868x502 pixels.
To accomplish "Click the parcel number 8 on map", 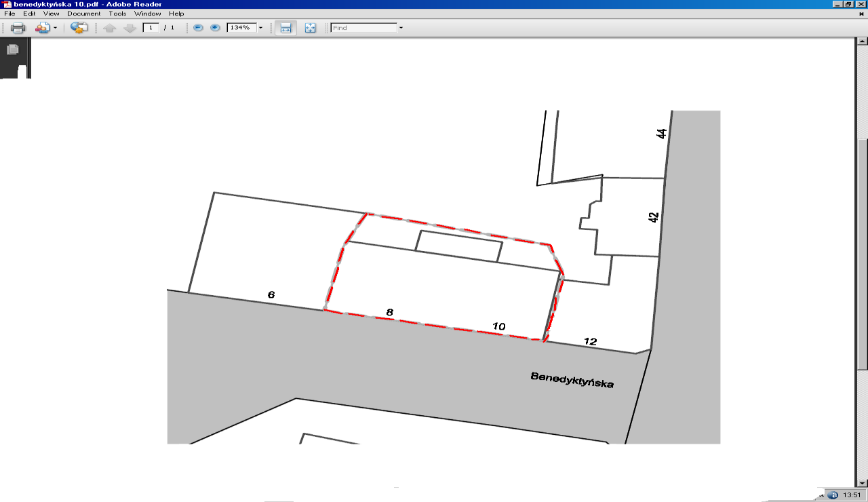I will click(389, 312).
